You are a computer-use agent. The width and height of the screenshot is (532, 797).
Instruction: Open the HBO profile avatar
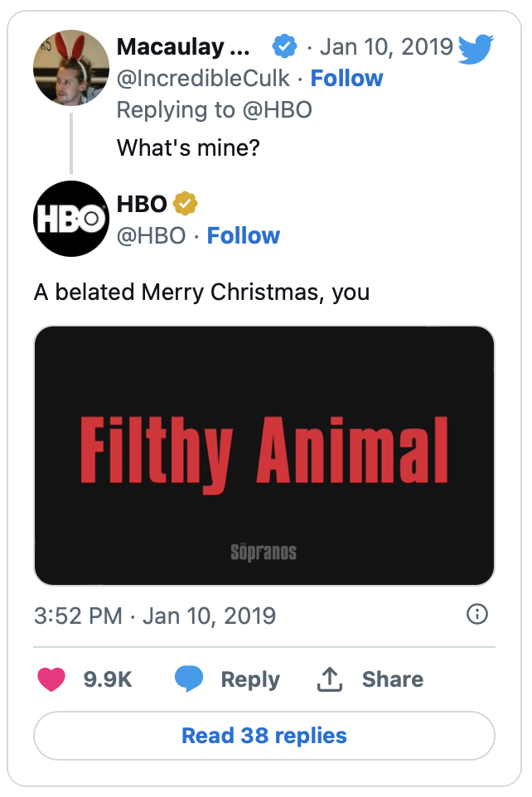click(71, 219)
